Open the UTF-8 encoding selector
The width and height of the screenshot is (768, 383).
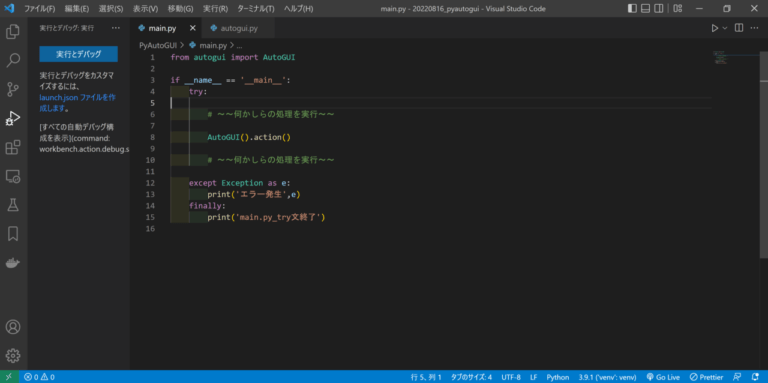click(x=511, y=377)
